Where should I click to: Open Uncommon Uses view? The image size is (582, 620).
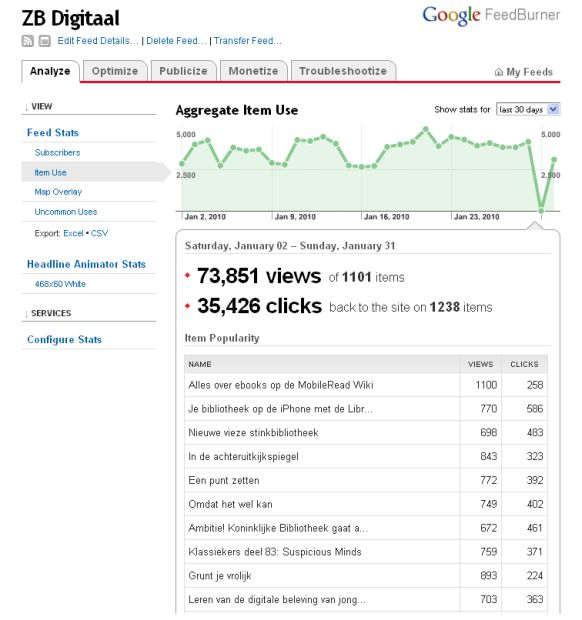coord(66,212)
